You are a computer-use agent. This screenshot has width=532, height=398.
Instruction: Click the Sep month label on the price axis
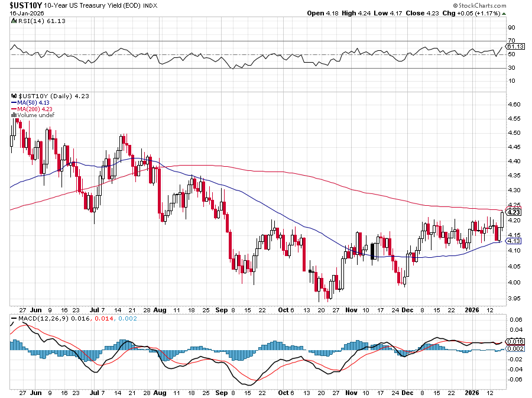tap(221, 309)
